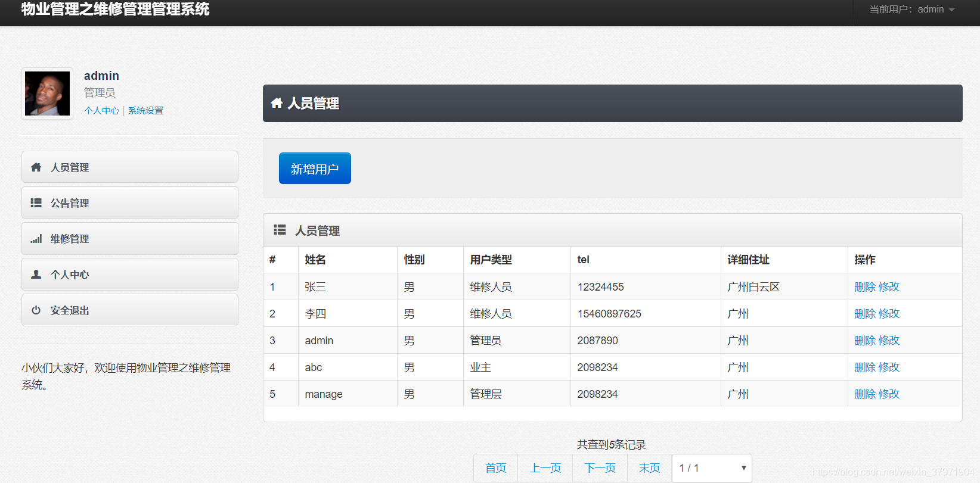The image size is (980, 483).
Task: Open 个人中心 link under admin profile
Action: click(x=102, y=111)
